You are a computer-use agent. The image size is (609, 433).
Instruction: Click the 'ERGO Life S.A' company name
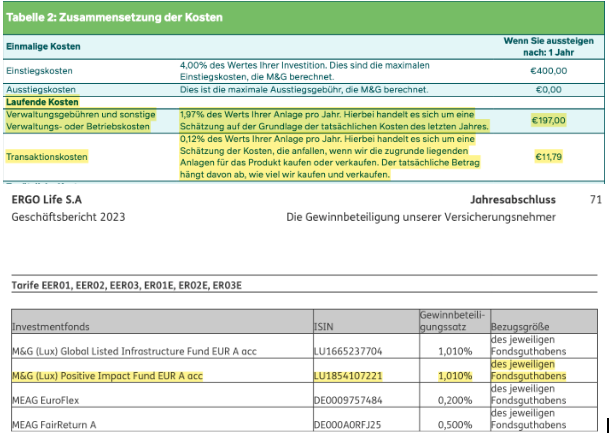coord(47,200)
